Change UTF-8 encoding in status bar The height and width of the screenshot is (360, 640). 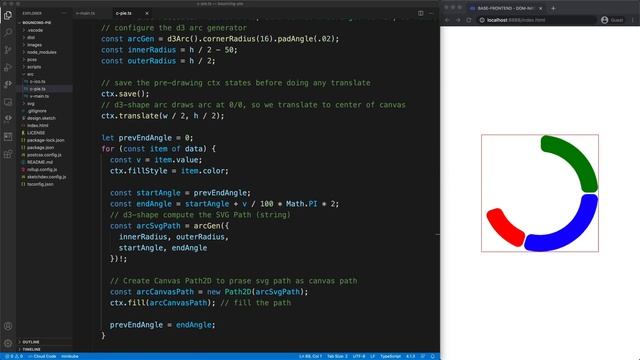click(359, 356)
